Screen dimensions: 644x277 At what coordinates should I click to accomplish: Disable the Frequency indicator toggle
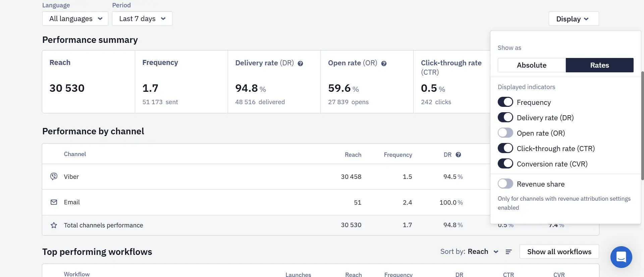point(505,102)
